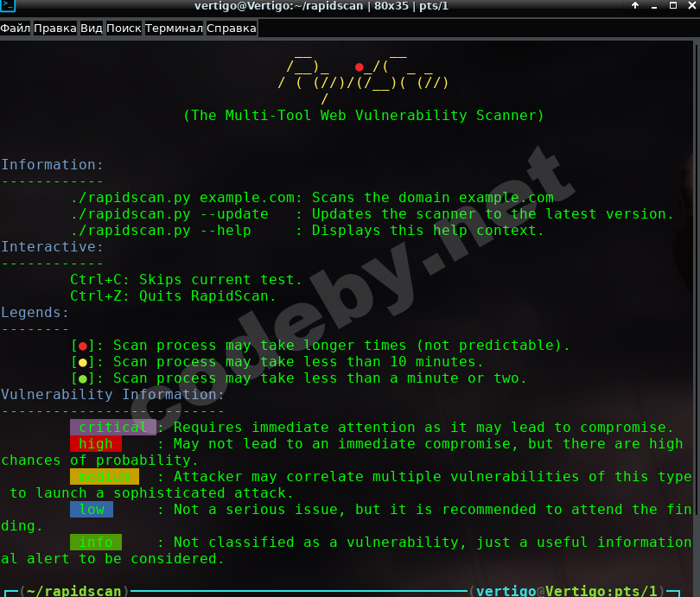Click the yellow 'medium' severity label

[x=105, y=477]
